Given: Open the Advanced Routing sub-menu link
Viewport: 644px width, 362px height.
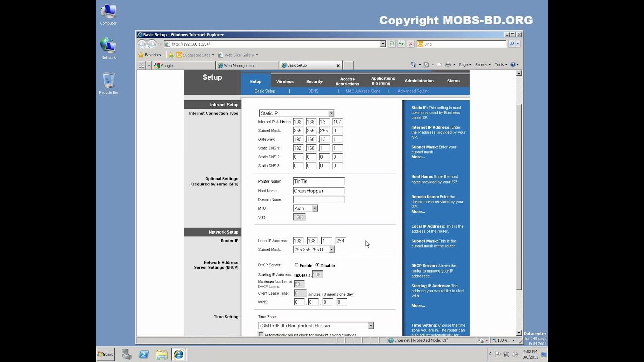Looking at the screenshot, I should (414, 91).
